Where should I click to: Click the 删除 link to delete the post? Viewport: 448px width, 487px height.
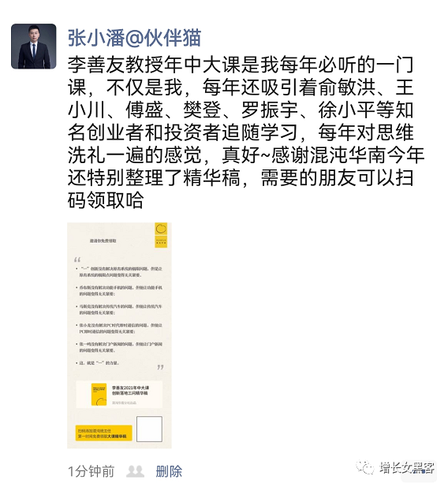pyautogui.click(x=169, y=471)
